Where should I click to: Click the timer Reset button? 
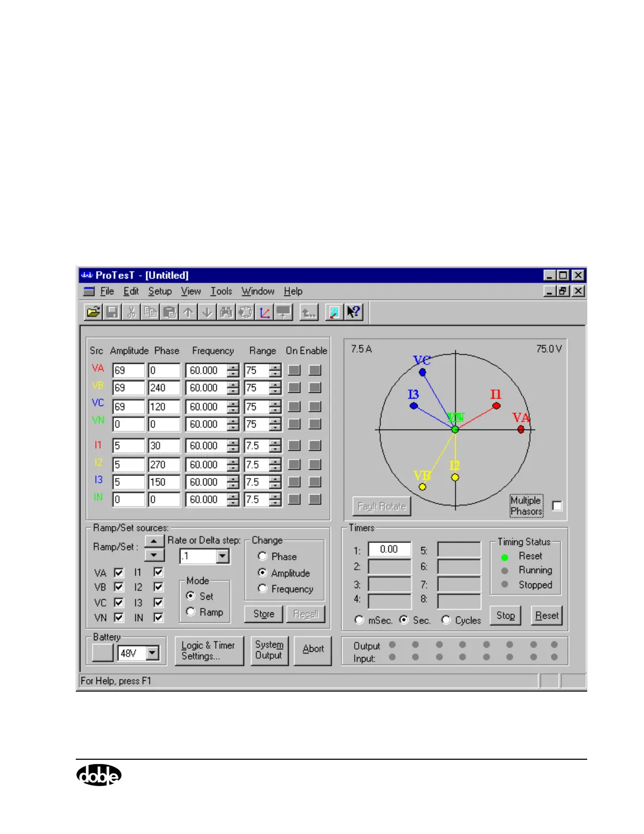[x=547, y=615]
